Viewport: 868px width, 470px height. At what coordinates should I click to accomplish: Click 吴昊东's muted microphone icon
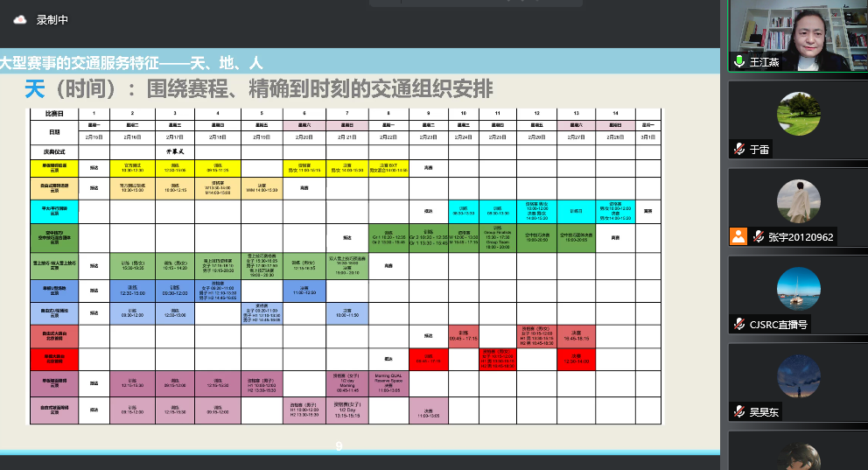[739, 412]
